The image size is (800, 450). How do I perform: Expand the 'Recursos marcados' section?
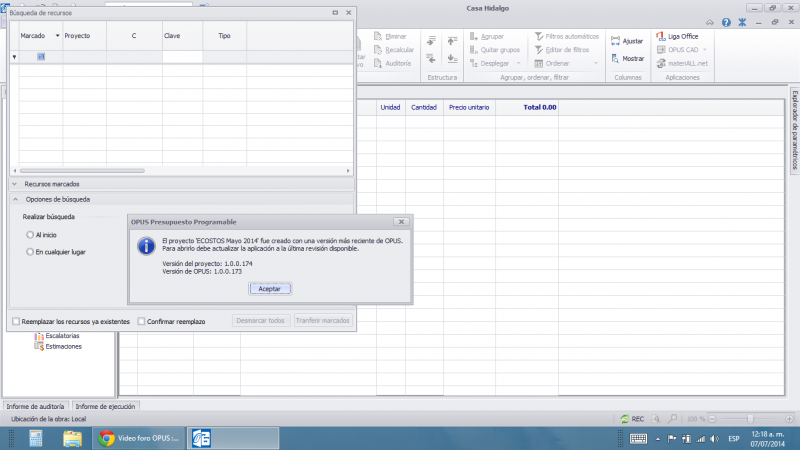click(15, 184)
